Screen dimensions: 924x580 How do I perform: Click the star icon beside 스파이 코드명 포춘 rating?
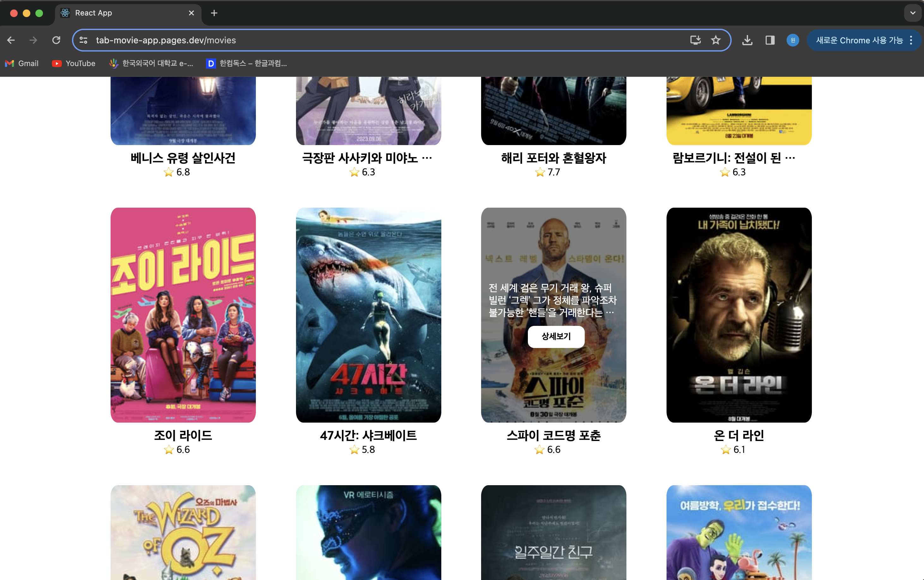pos(540,449)
